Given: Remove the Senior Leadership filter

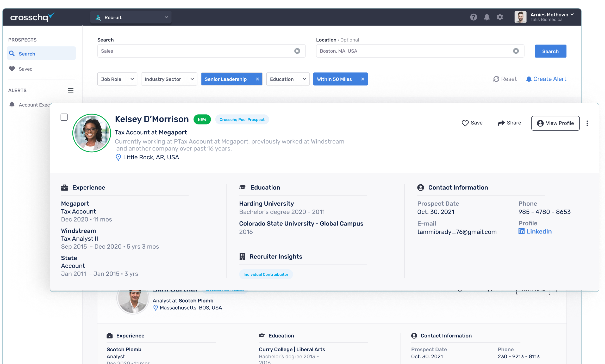Looking at the screenshot, I should point(257,79).
